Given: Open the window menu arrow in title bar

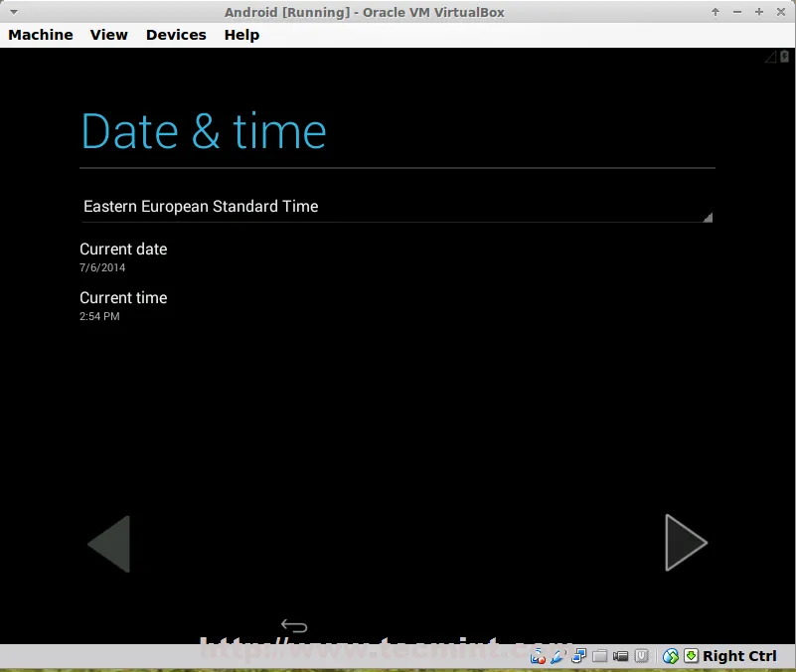Looking at the screenshot, I should [14, 12].
